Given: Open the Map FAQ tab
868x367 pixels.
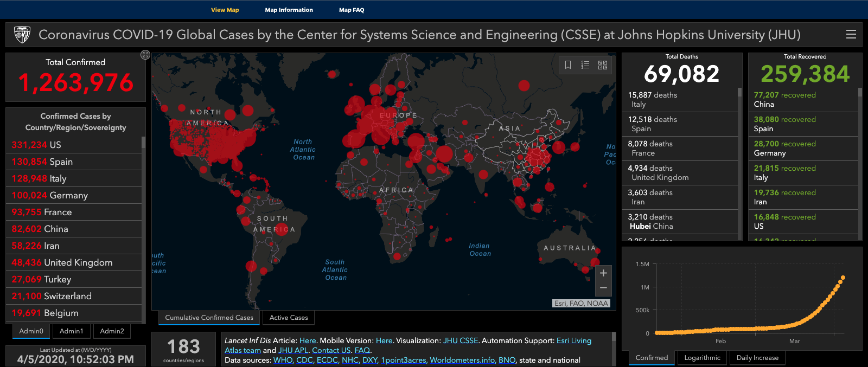Looking at the screenshot, I should tap(352, 10).
